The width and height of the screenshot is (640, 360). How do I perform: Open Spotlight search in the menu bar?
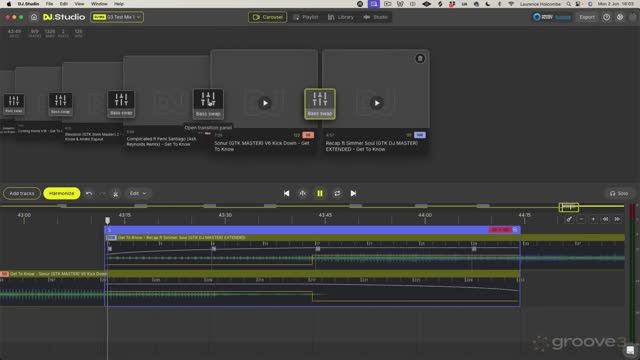(569, 4)
